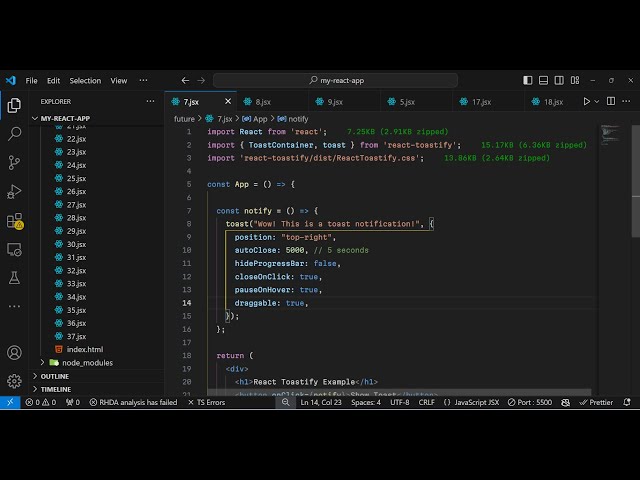Viewport: 640px width, 480px height.
Task: Expand the node_modules folder
Action: (x=87, y=363)
